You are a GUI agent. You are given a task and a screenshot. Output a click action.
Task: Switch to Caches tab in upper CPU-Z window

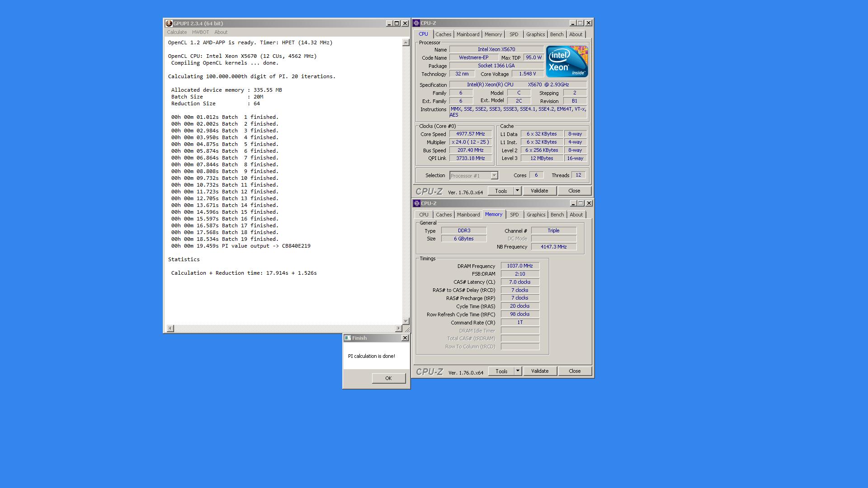443,34
